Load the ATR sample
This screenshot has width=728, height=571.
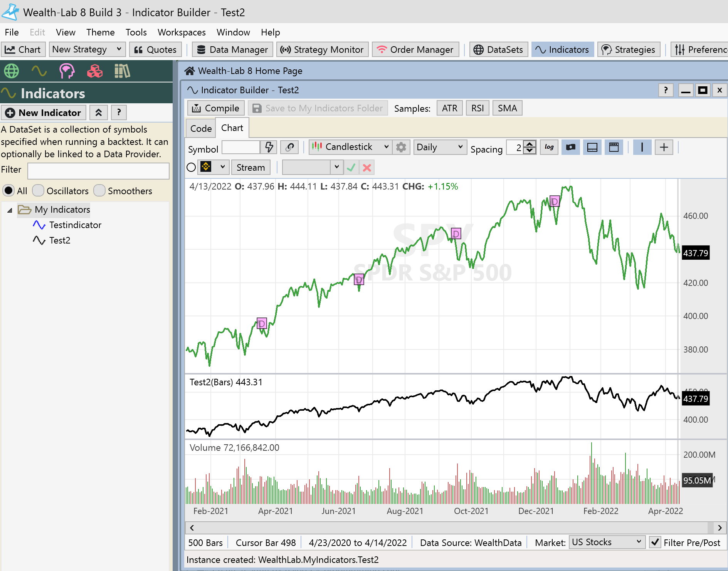[x=449, y=108]
